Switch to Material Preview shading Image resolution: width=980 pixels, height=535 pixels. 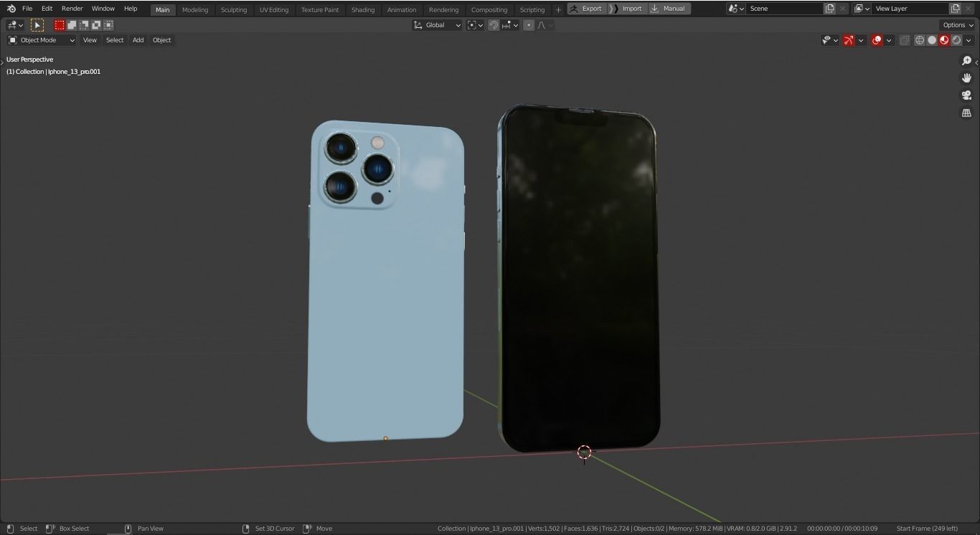[x=944, y=40]
